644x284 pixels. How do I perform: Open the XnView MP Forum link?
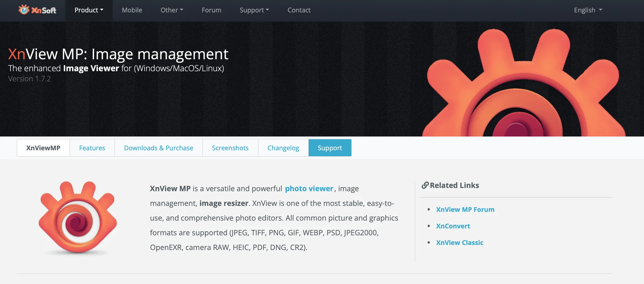[x=465, y=209]
